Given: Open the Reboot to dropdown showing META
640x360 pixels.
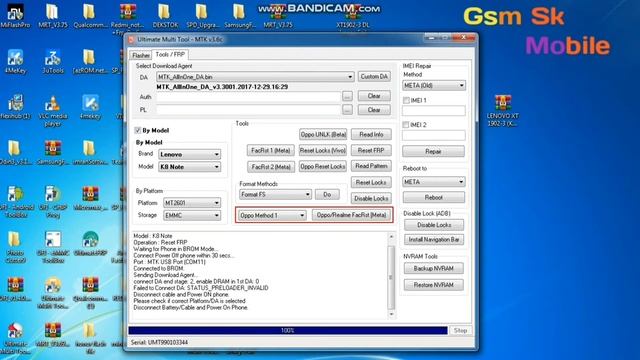Looking at the screenshot, I should click(x=433, y=182).
